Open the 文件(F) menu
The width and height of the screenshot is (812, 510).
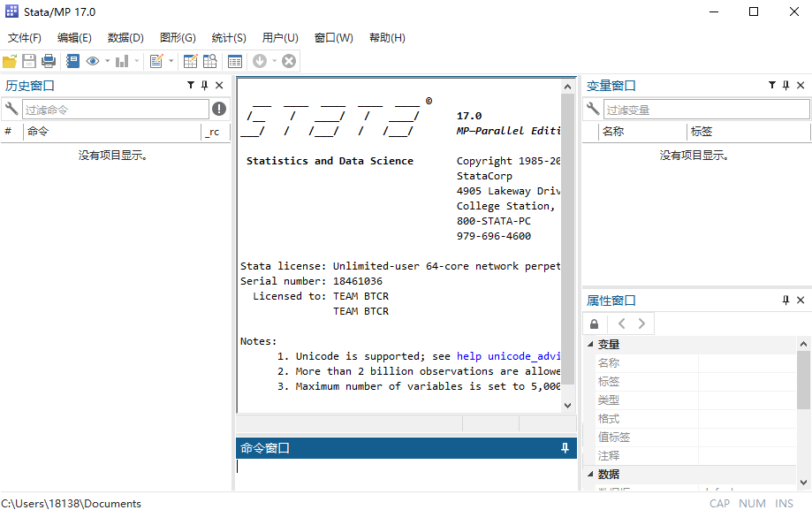click(x=25, y=38)
